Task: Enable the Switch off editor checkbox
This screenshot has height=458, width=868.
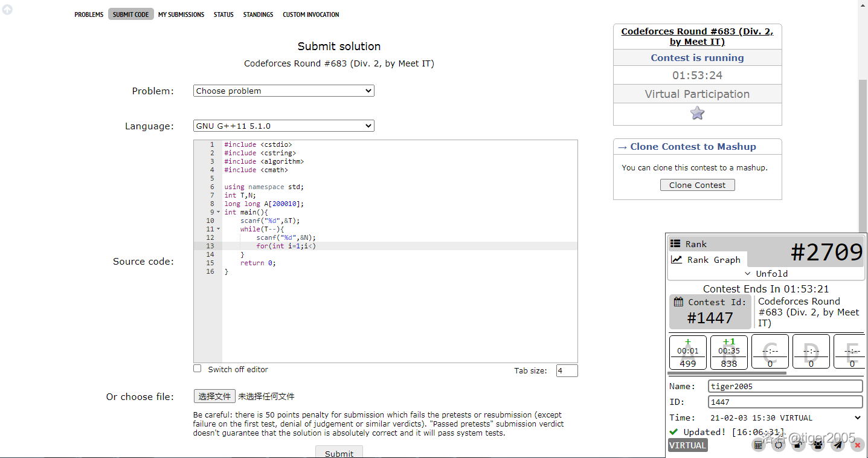Action: [197, 368]
